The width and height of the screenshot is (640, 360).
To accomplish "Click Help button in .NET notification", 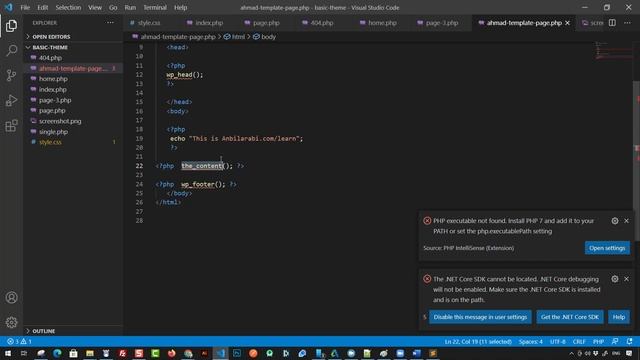I will coord(619,317).
